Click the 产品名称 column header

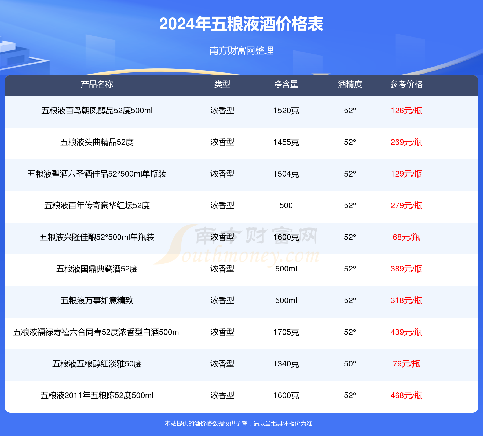(97, 84)
